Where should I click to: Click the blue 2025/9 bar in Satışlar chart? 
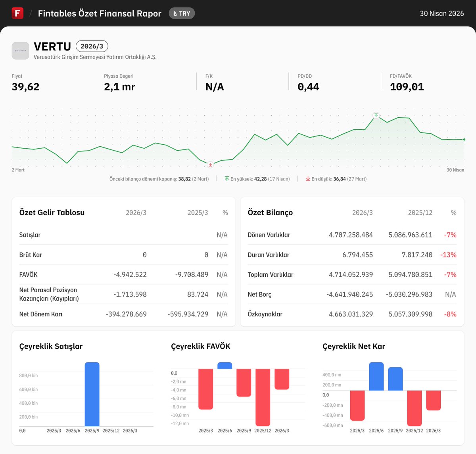(92, 394)
